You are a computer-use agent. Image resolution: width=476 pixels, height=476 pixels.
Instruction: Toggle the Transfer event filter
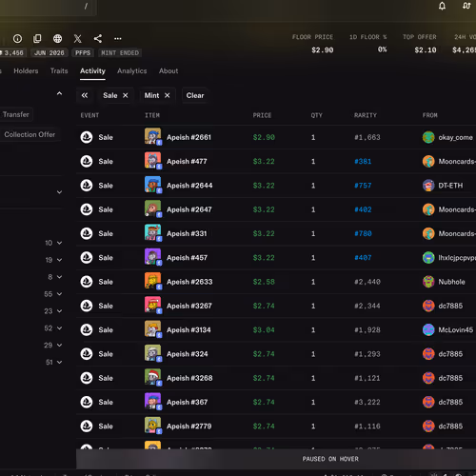[16, 114]
